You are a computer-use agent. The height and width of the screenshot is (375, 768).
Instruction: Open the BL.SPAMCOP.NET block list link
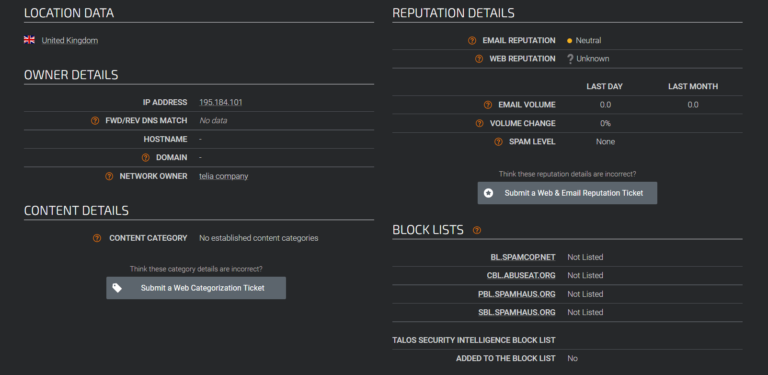click(523, 257)
